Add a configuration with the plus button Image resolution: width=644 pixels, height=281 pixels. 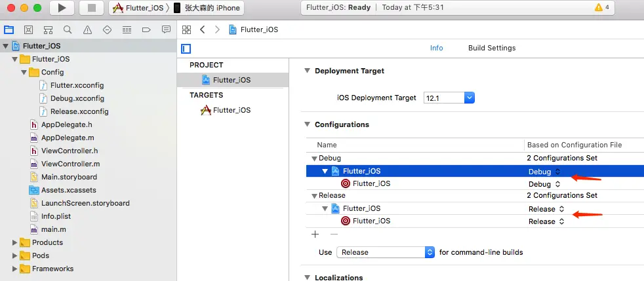pos(315,234)
